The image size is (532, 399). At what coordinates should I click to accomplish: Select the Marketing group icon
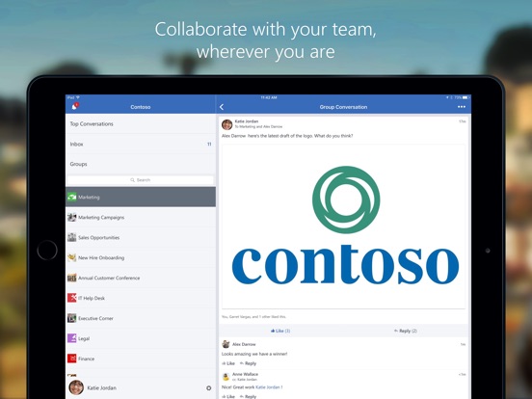tap(72, 197)
